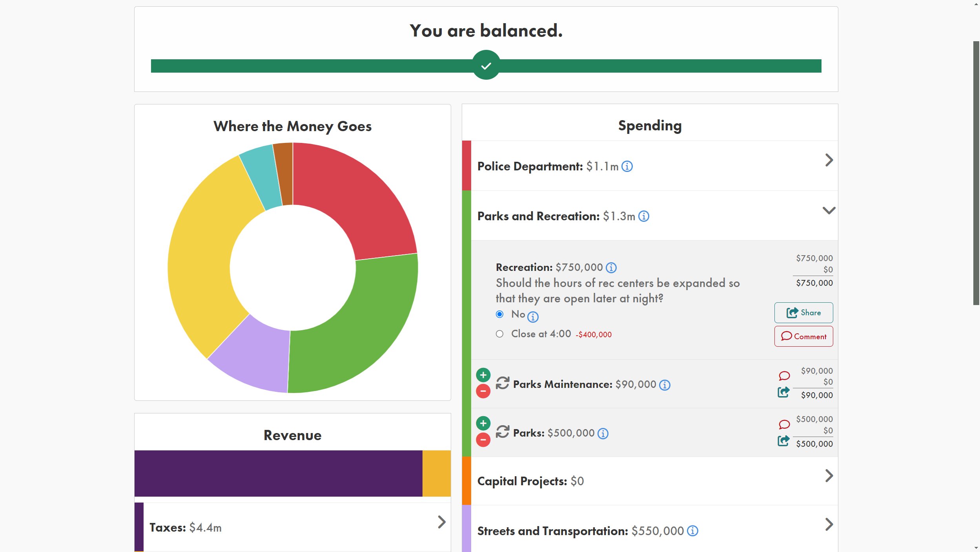Viewport: 980px width, 552px height.
Task: Select the No option for rec center hours
Action: [x=499, y=314]
